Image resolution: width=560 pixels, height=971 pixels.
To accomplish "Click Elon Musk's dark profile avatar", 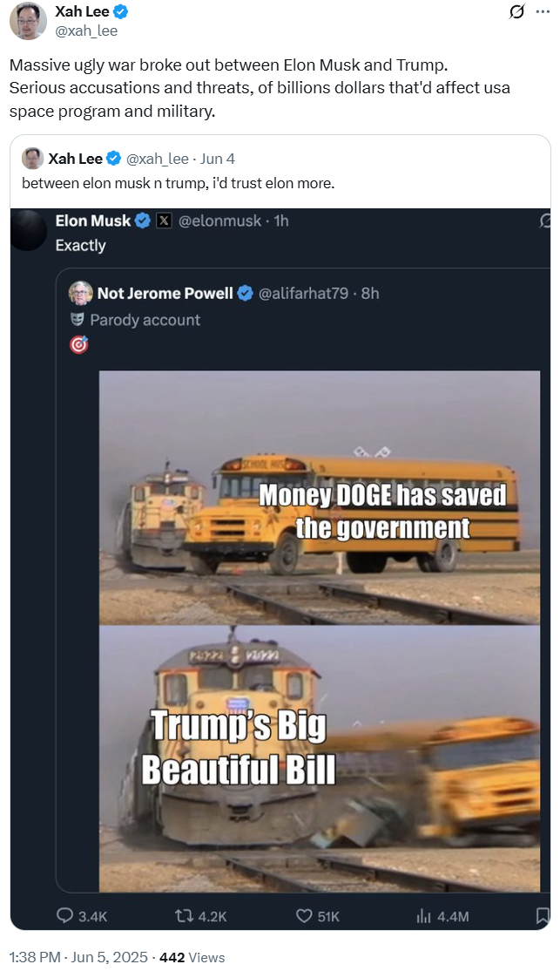I will point(29,230).
